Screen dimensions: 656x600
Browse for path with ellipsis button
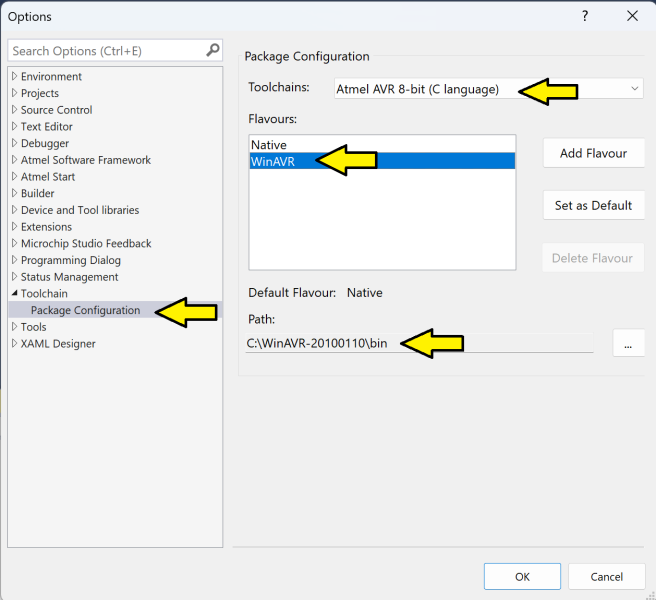628,343
